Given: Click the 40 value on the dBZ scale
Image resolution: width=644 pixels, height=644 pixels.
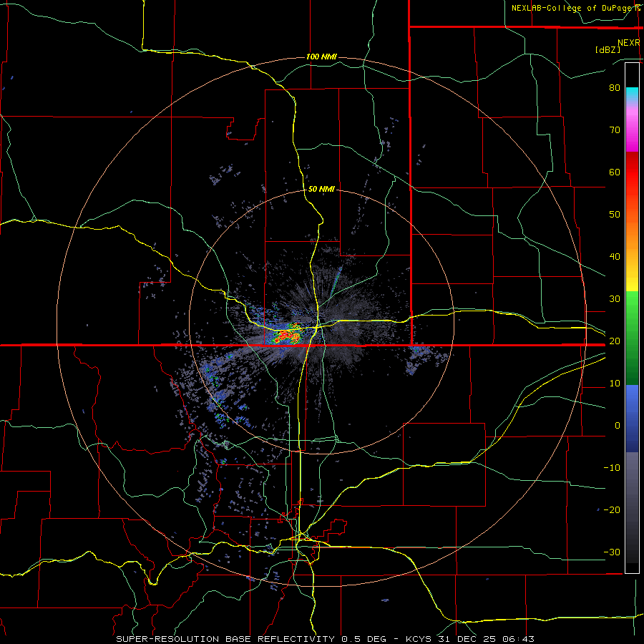Looking at the screenshot, I should [615, 257].
